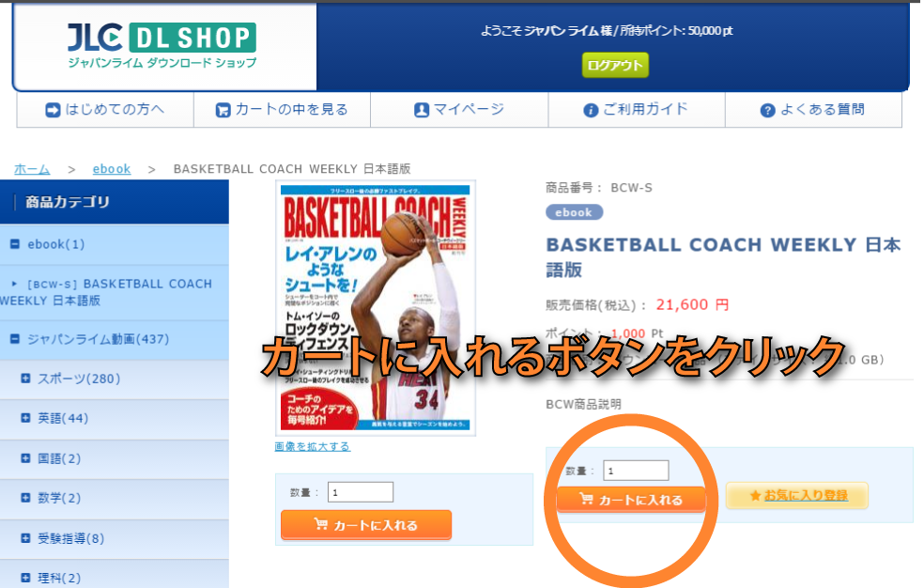Viewport: 924px width, 588px height.
Task: Click the Basketball Coach Weekly cover image
Action: 376,308
